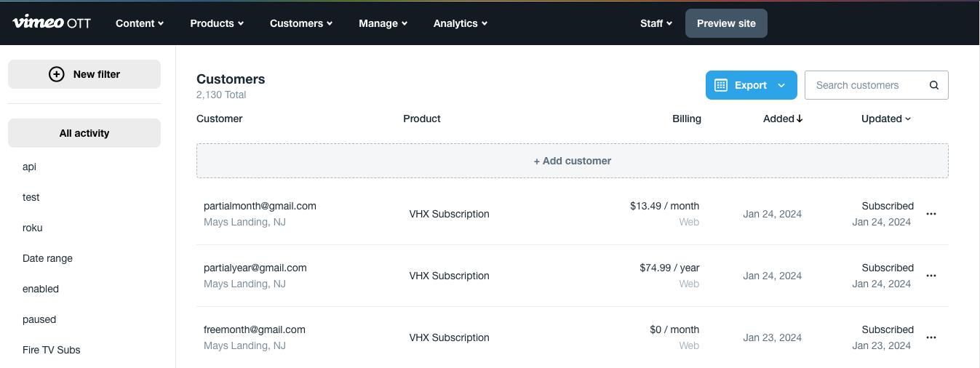Click the Add customer button
Screen dimensions: 980x368
(x=572, y=161)
